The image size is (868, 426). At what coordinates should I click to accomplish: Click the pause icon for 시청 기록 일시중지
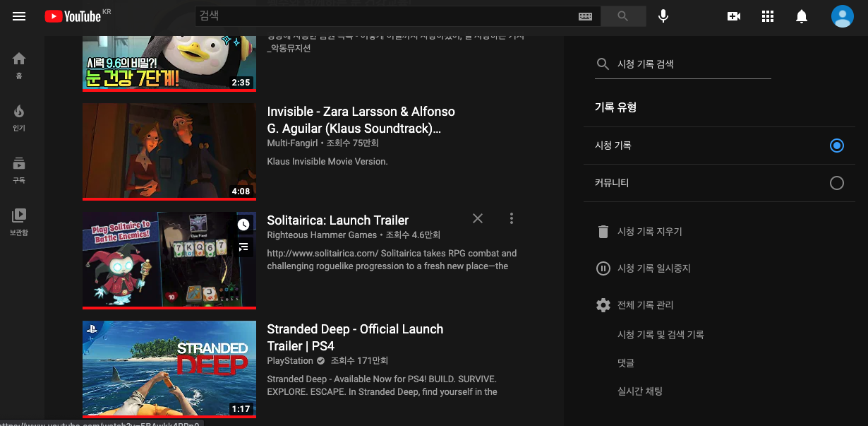point(603,268)
